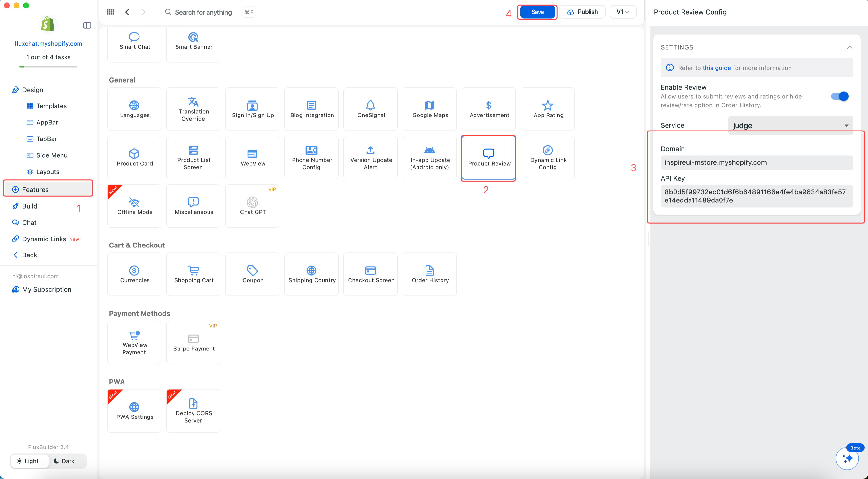Click the Publish button

click(582, 12)
